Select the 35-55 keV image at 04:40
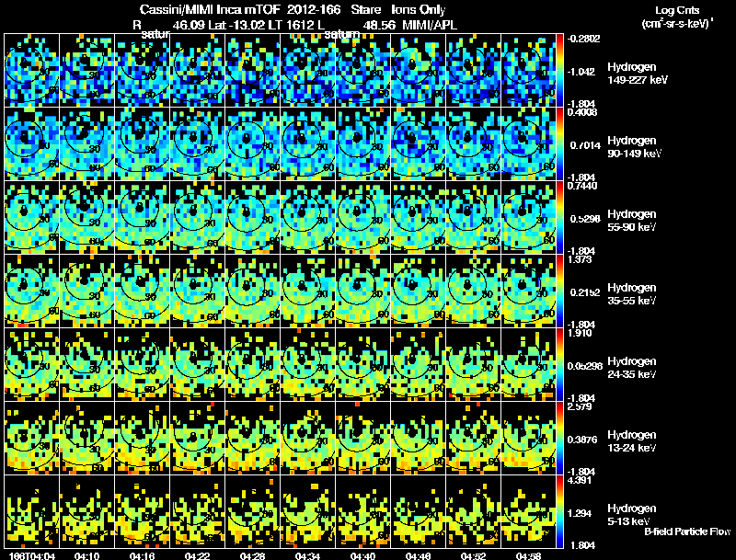The image size is (736, 560). 362,291
